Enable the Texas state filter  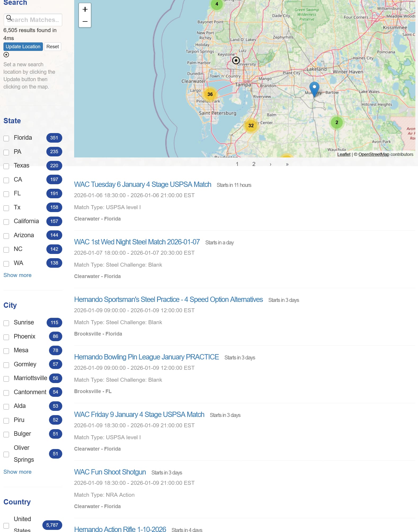6,166
